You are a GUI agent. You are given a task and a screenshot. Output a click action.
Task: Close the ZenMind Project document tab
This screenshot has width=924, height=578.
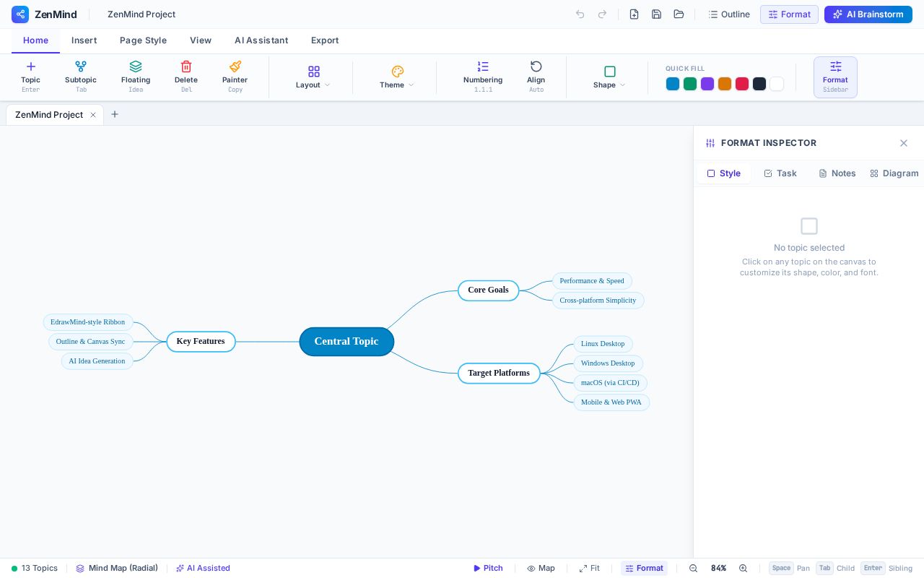(92, 115)
